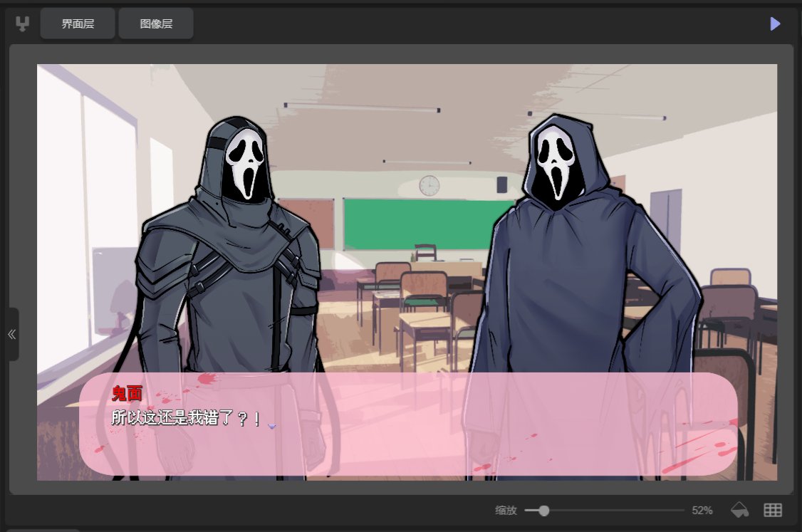Screen dimensions: 802x532
Task: Select the pink dialogue box
Action: (x=409, y=424)
